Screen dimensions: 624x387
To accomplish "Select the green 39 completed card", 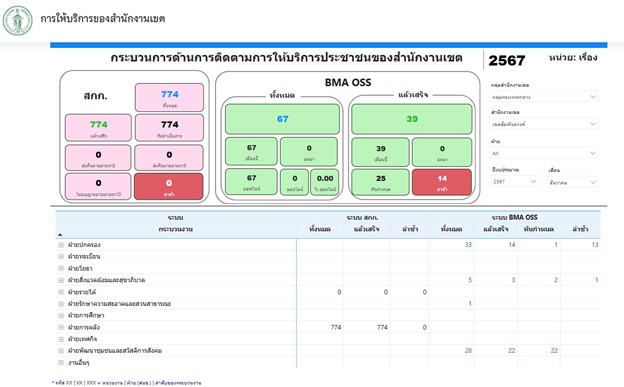I will pyautogui.click(x=412, y=119).
